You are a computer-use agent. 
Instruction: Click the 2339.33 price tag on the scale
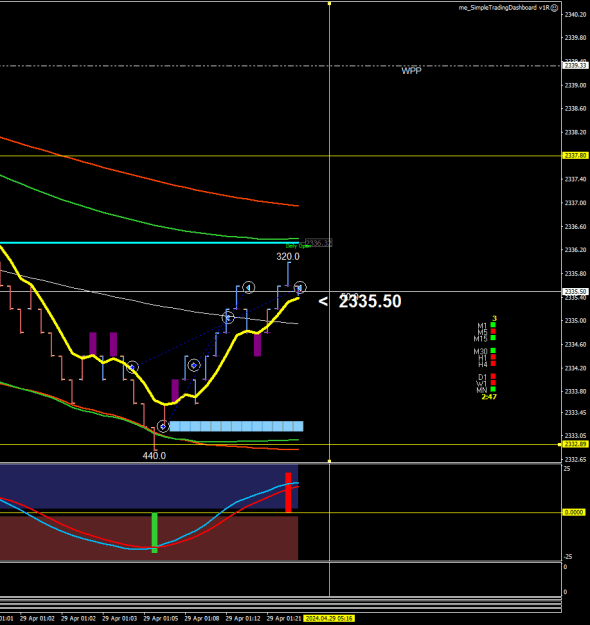pos(575,65)
